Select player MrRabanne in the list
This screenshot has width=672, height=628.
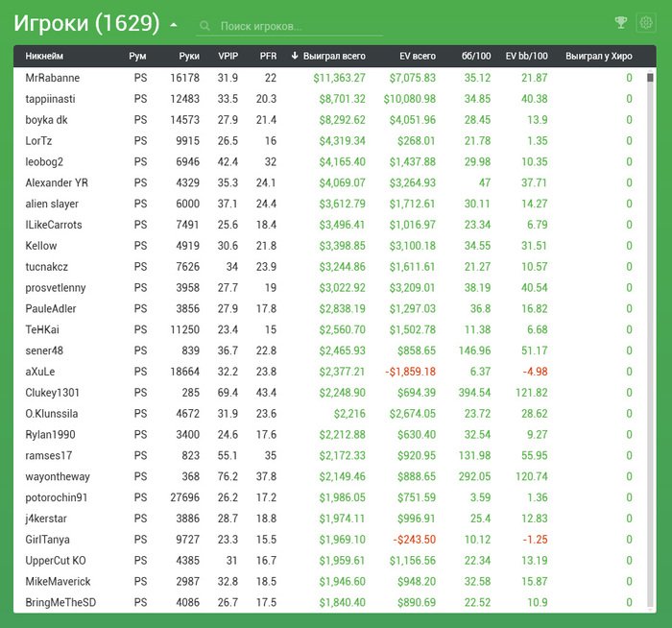coord(53,78)
